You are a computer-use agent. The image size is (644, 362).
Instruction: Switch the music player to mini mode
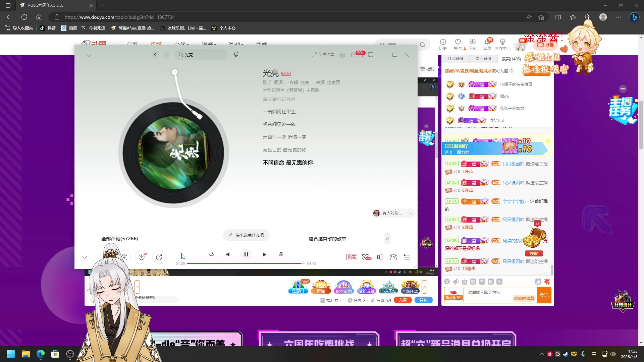(371, 55)
